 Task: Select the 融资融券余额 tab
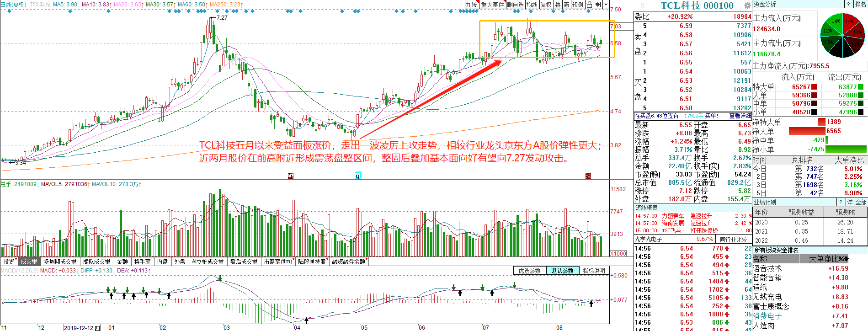pos(349,262)
